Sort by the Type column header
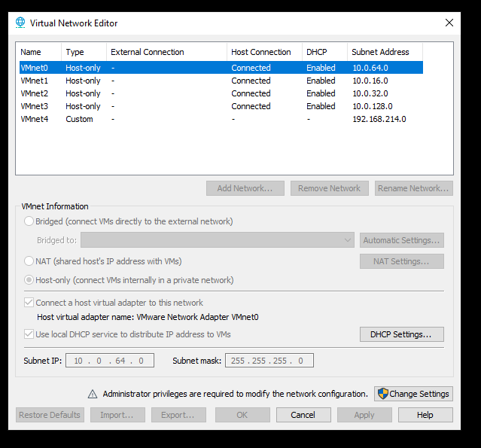Viewport: 481px width, 448px height. [x=84, y=52]
